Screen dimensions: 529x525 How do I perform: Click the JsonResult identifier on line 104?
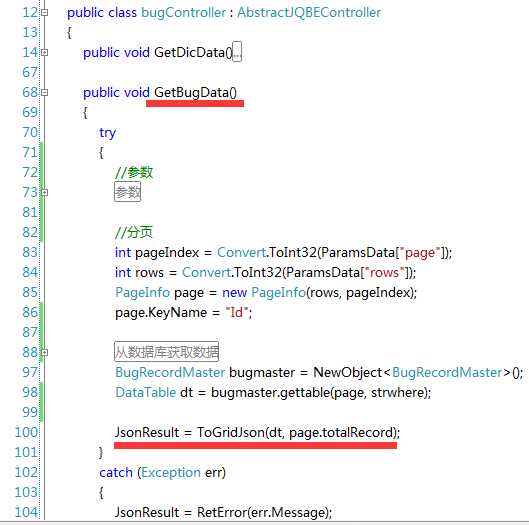(147, 512)
